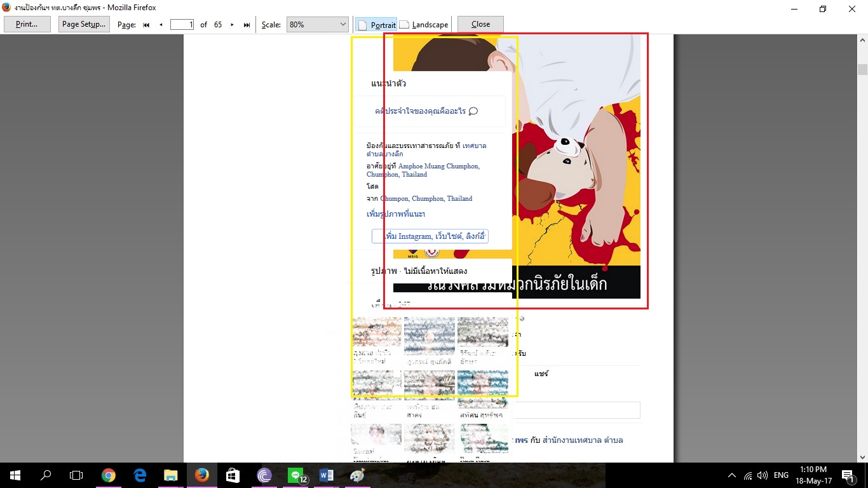Jump to the last page arrow
The width and height of the screenshot is (868, 488).
tap(247, 25)
